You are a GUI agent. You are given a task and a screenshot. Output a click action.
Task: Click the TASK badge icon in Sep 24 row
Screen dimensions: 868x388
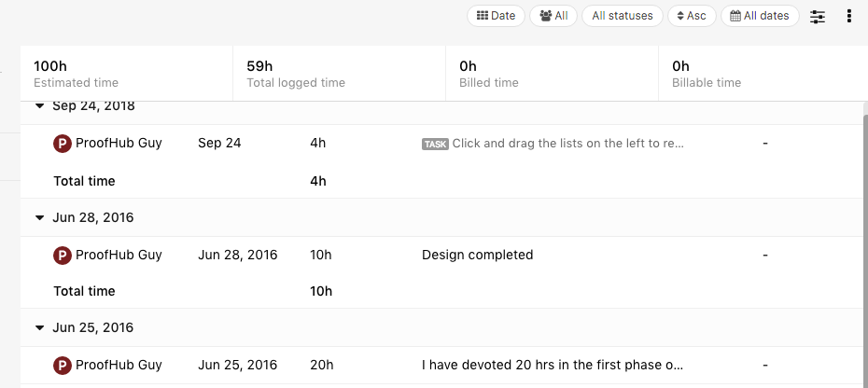(x=435, y=145)
